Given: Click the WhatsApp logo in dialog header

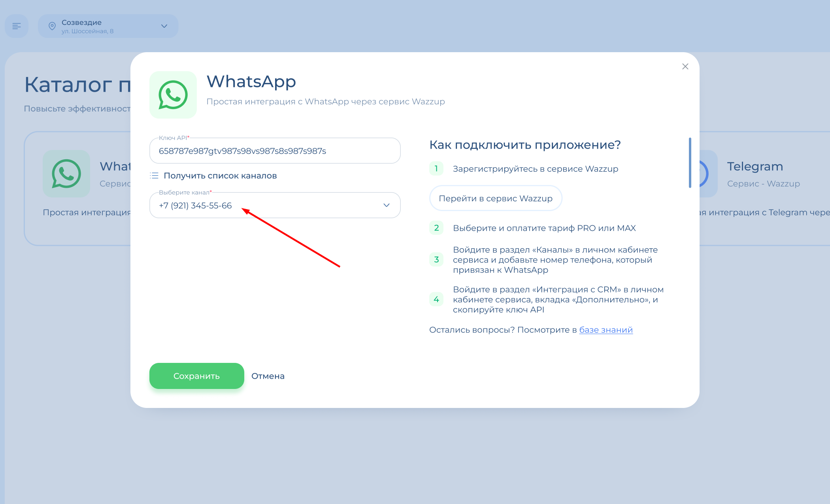Looking at the screenshot, I should click(173, 95).
